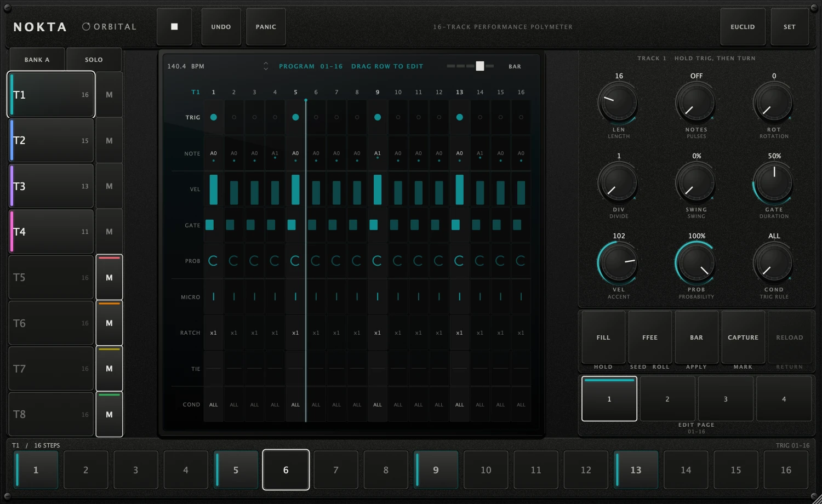The height and width of the screenshot is (504, 822).
Task: Enable the TRIG circle on step 2
Action: tap(234, 117)
